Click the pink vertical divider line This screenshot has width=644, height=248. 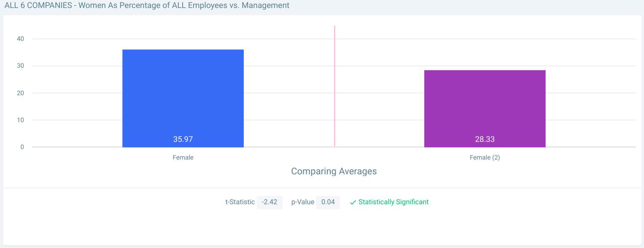coord(334,84)
